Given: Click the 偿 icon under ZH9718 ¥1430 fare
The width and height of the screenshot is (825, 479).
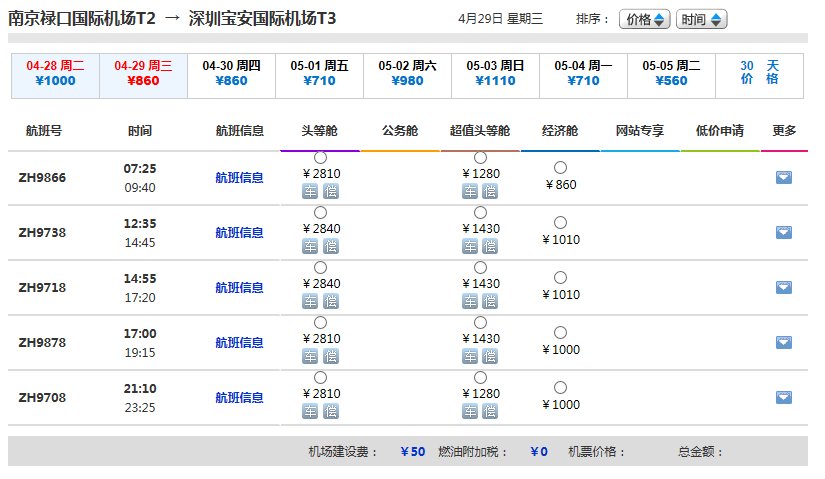Looking at the screenshot, I should (490, 302).
